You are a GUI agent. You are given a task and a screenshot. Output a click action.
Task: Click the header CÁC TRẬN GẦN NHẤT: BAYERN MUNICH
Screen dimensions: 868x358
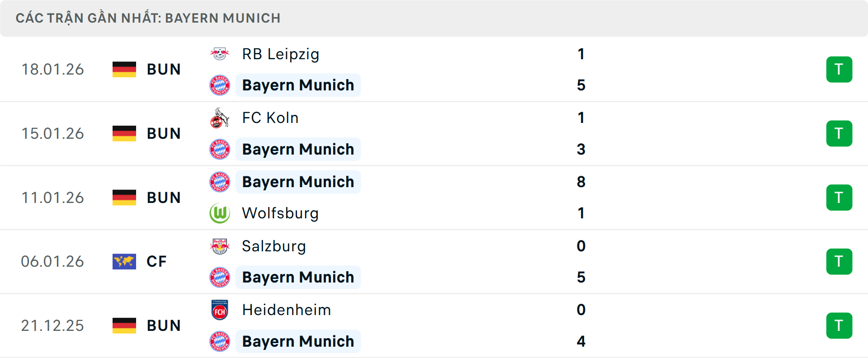tap(149, 18)
